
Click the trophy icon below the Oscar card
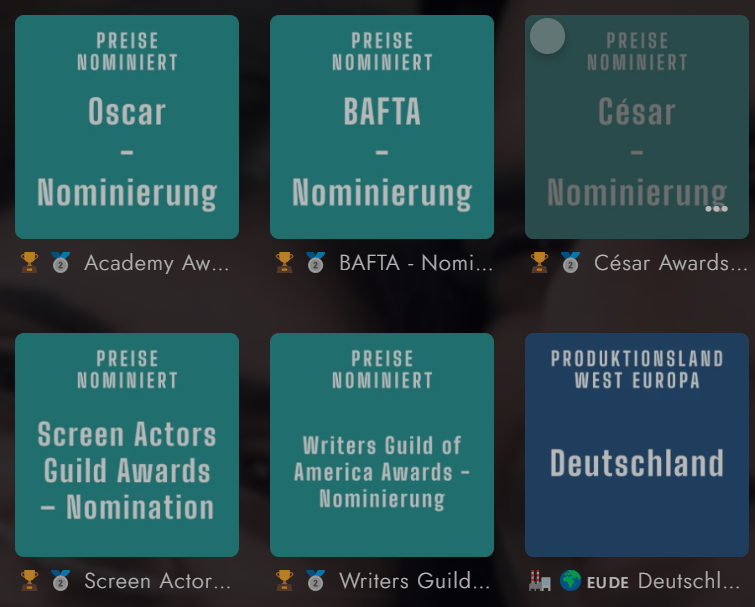pyautogui.click(x=30, y=263)
